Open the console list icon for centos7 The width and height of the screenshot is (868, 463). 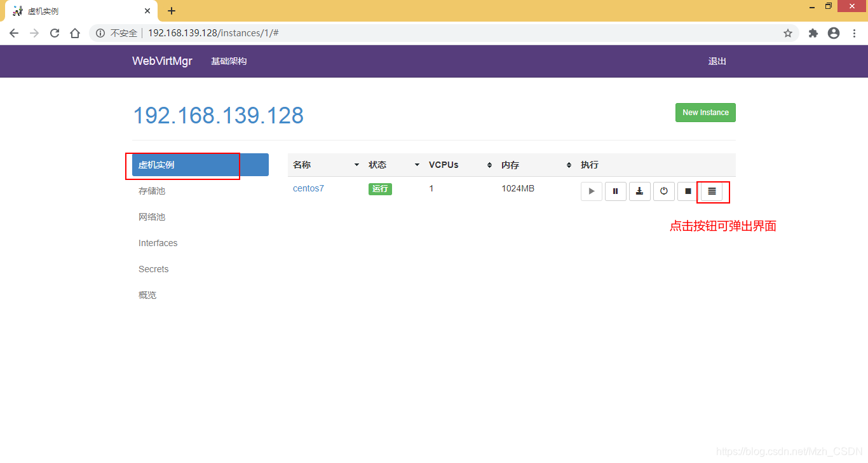point(712,191)
